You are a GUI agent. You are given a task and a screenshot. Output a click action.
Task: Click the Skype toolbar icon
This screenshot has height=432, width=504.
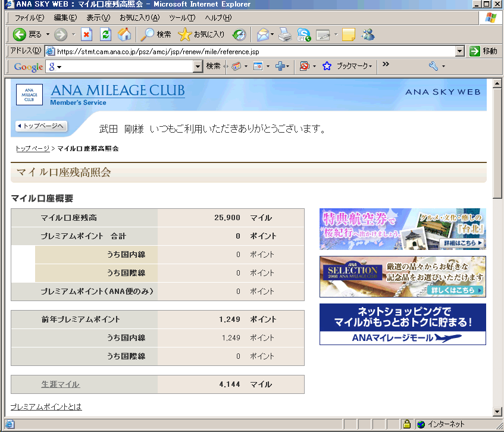[303, 35]
